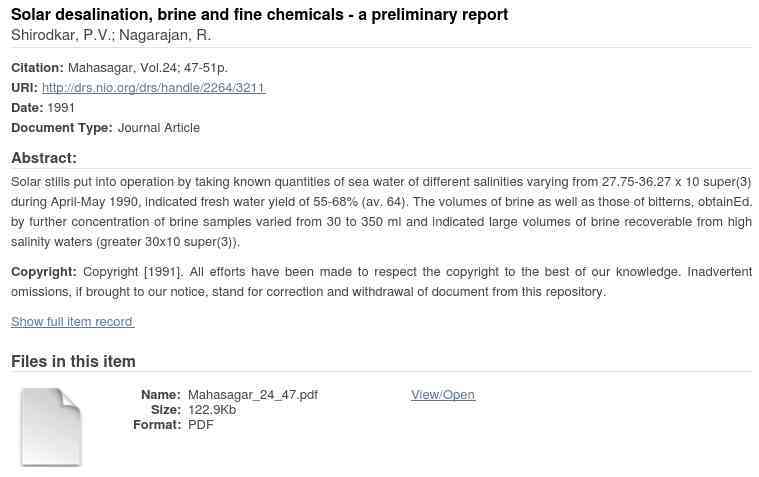Click Show full item record link
The height and width of the screenshot is (477, 759).
tap(72, 322)
